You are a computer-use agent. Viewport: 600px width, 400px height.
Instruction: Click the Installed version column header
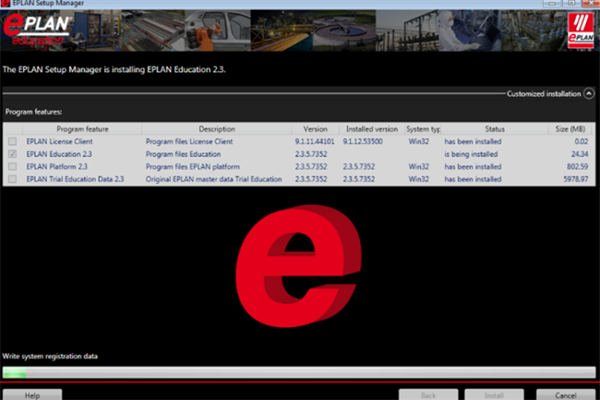click(371, 129)
